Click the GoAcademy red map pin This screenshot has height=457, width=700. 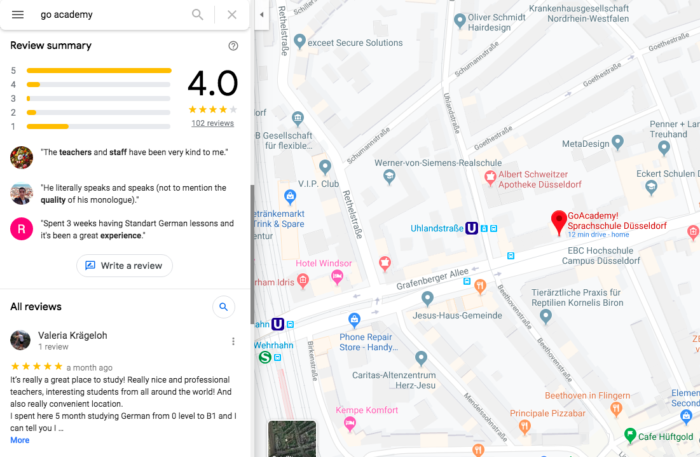pyautogui.click(x=558, y=222)
